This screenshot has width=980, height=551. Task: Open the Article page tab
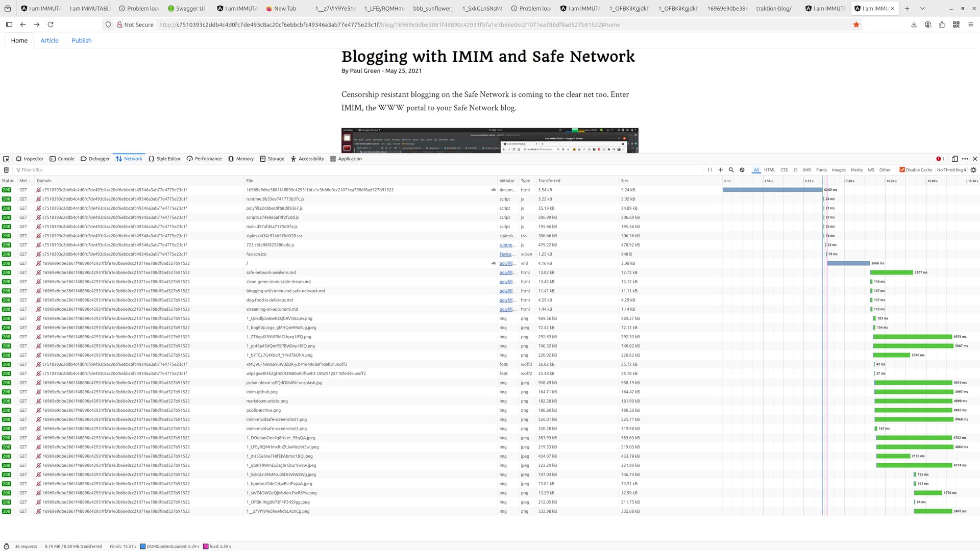(x=50, y=40)
